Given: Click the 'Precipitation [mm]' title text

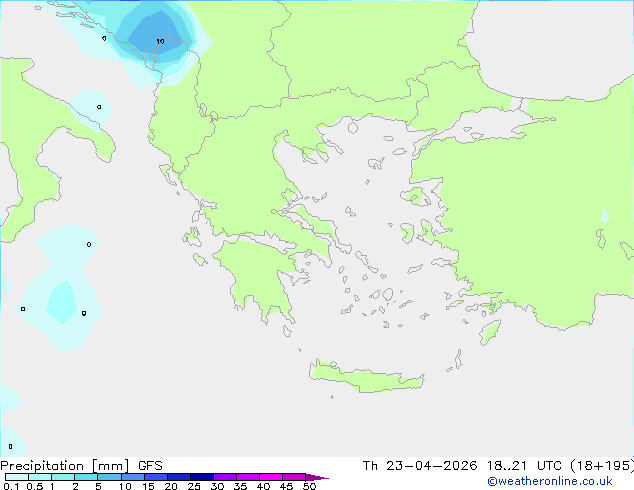Looking at the screenshot, I should click(x=65, y=466).
